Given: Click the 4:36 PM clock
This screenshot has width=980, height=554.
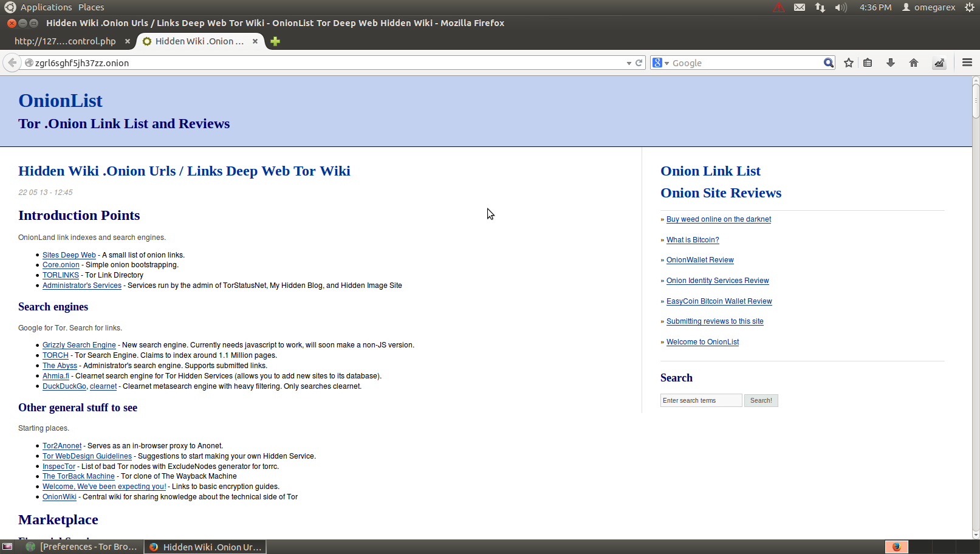Looking at the screenshot, I should [x=875, y=7].
